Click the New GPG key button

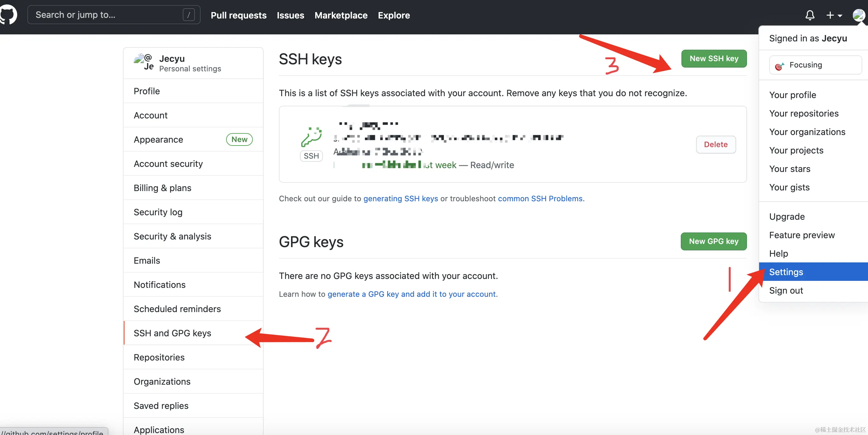click(x=714, y=241)
